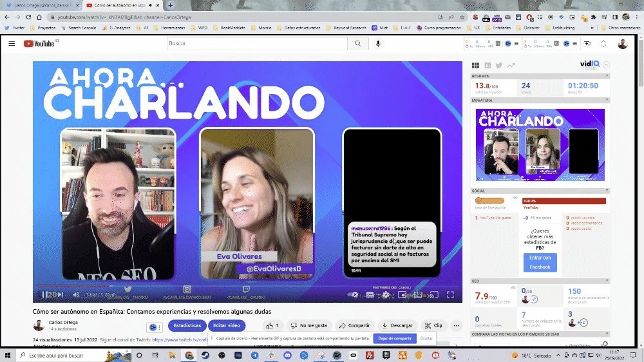The height and width of the screenshot is (362, 644).
Task: Click the vidIQ miniatura thumbnail image
Action: [540, 145]
